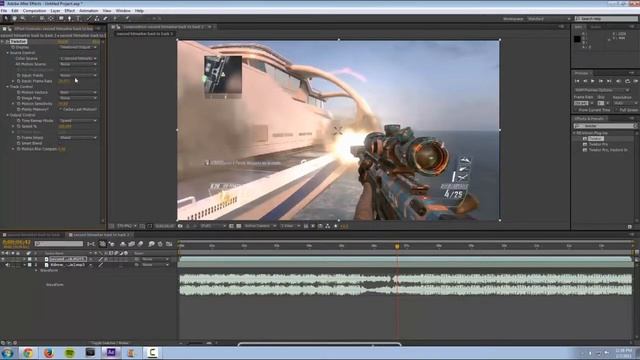The height and width of the screenshot is (360, 640).
Task: Click the stopwatch next to Speed %
Action: point(19,127)
